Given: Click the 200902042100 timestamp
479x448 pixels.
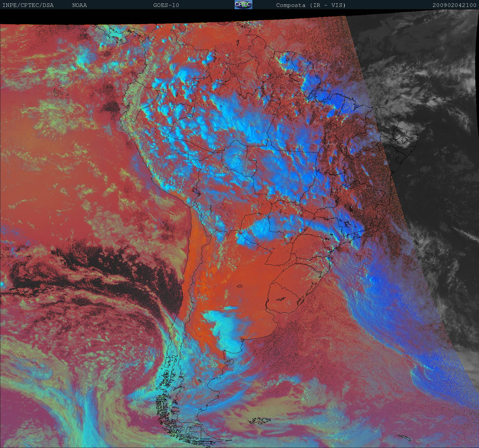Looking at the screenshot, I should 454,5.
